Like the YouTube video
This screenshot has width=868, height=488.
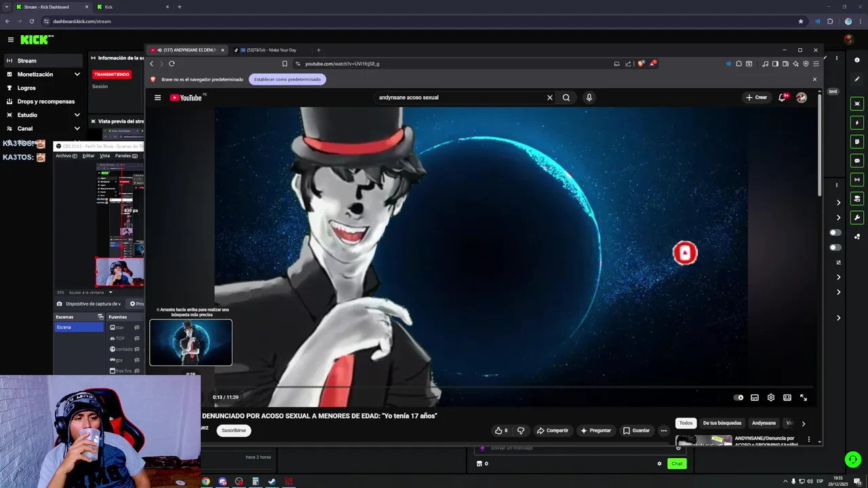tap(501, 430)
